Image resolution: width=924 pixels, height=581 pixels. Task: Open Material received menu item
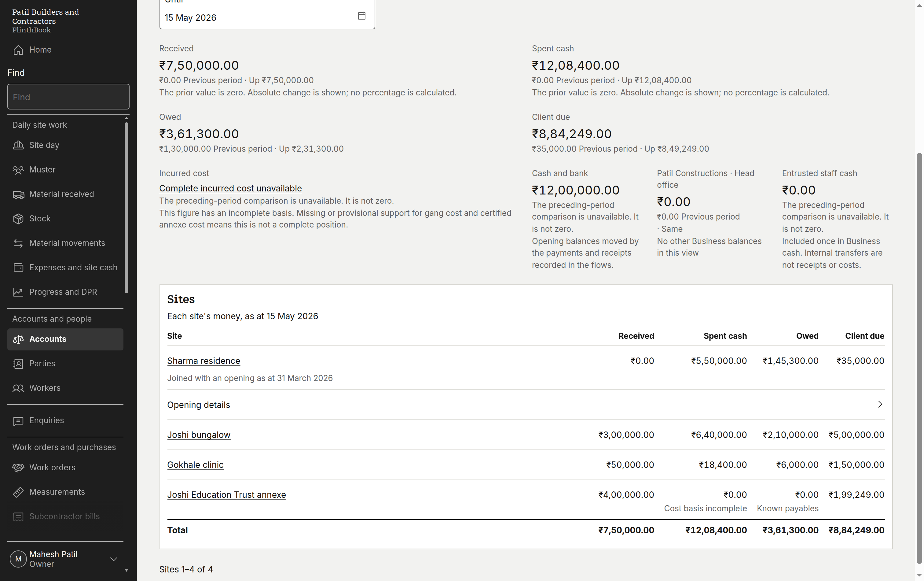(x=65, y=194)
